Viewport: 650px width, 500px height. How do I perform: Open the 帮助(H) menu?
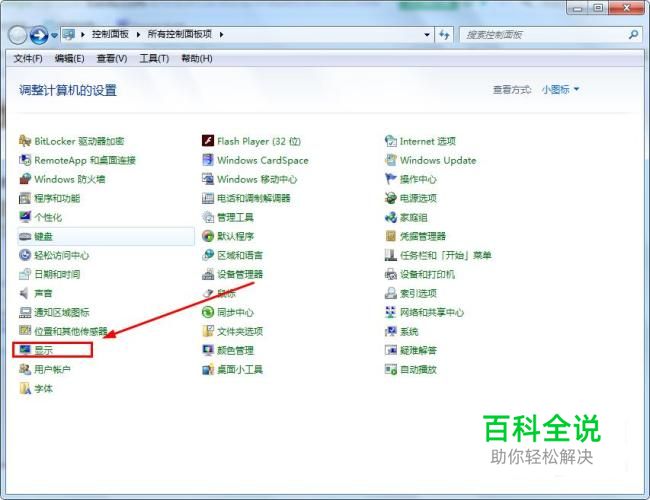click(x=197, y=58)
